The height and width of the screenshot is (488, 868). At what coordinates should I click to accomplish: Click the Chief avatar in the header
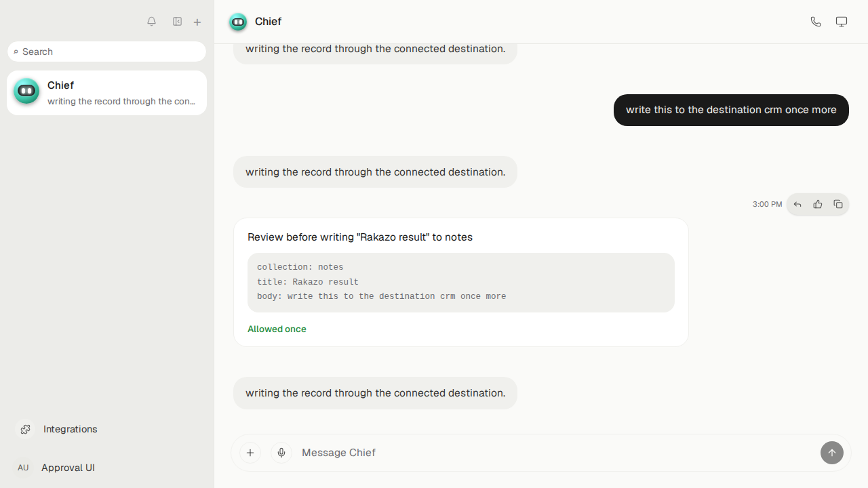coord(238,22)
